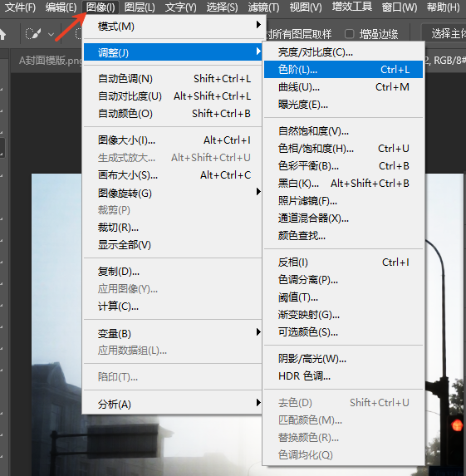Open HDR 色调... adjustment
466x476 pixels.
point(343,376)
